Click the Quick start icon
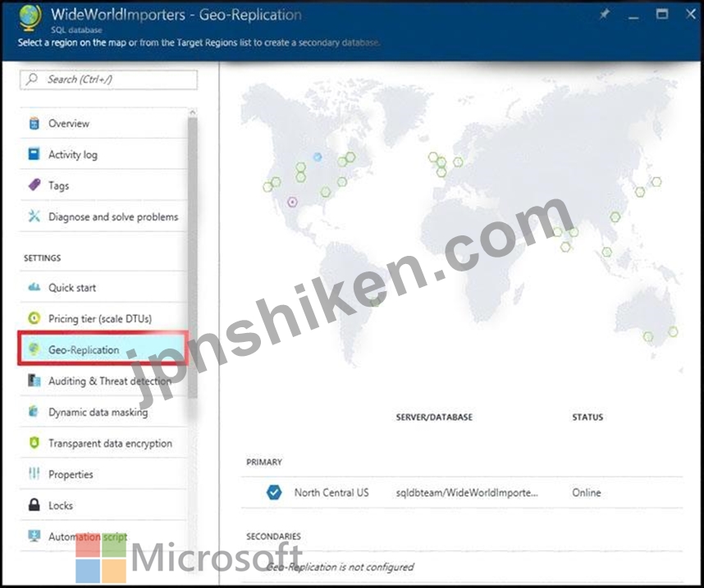The height and width of the screenshot is (588, 704). pyautogui.click(x=34, y=287)
